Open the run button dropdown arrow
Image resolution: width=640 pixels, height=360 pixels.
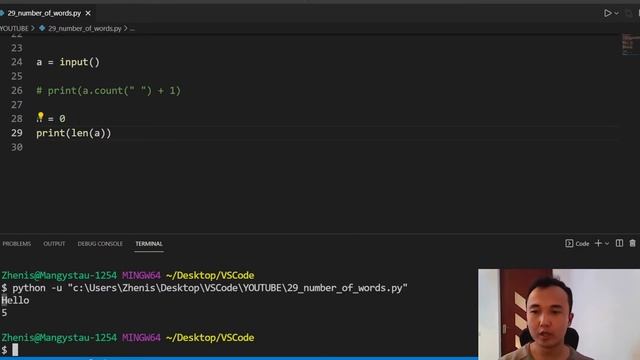coord(616,13)
